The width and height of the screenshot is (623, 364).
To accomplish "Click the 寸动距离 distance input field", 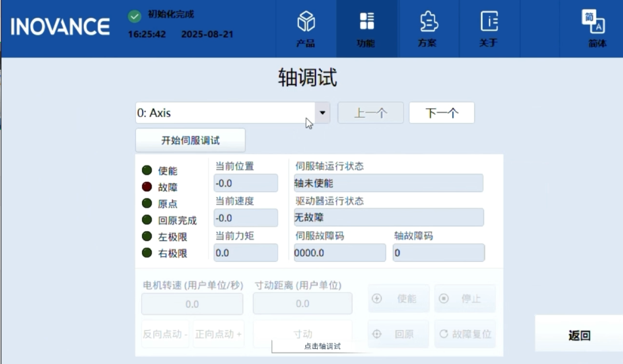I will [302, 303].
